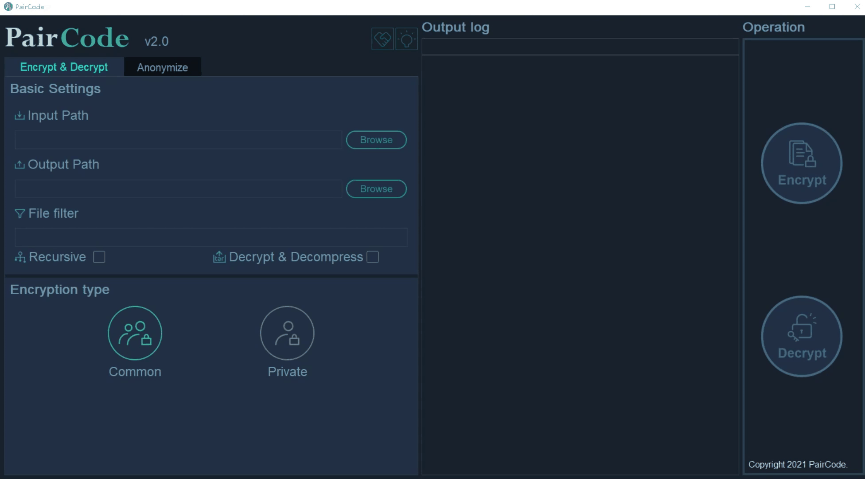The height and width of the screenshot is (479, 865).
Task: Click the "File filter" label
Action: tap(53, 214)
